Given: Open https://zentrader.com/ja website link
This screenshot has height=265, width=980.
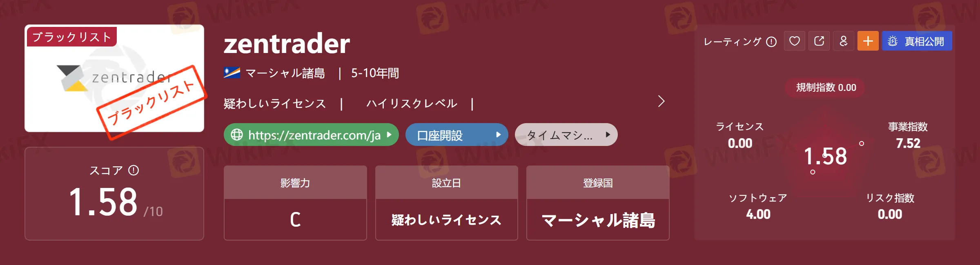Looking at the screenshot, I should click(x=311, y=135).
